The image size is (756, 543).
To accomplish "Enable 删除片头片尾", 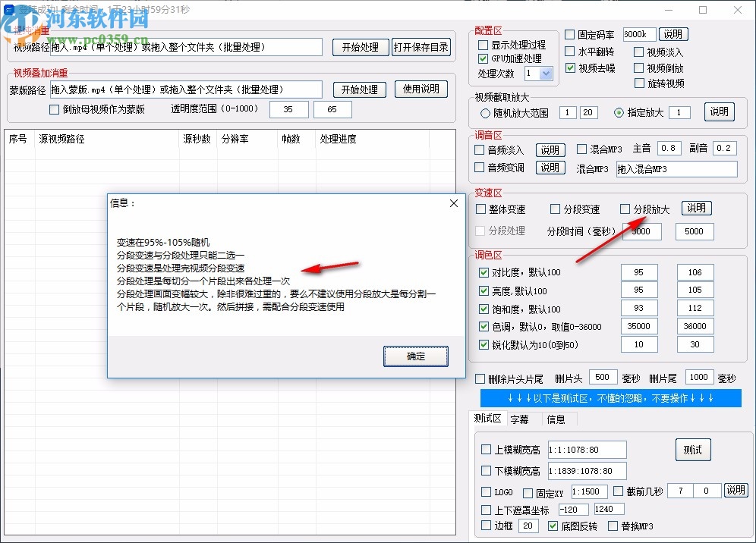I will tap(480, 377).
